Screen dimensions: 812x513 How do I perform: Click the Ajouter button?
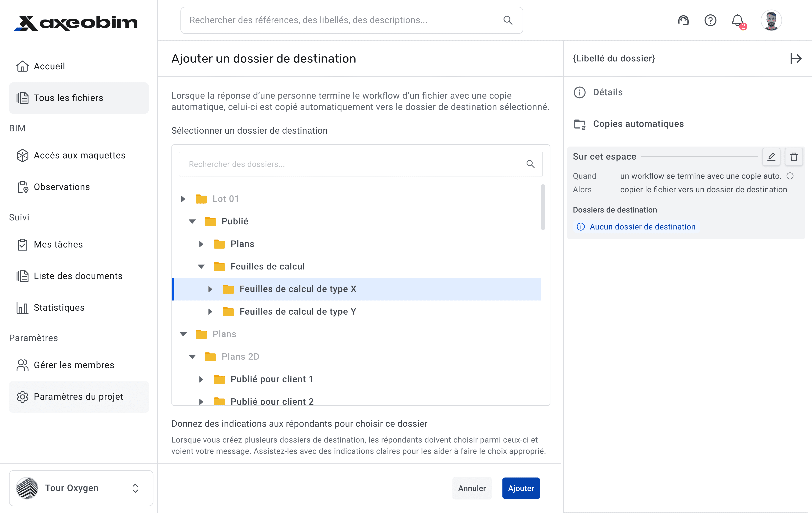tap(521, 488)
